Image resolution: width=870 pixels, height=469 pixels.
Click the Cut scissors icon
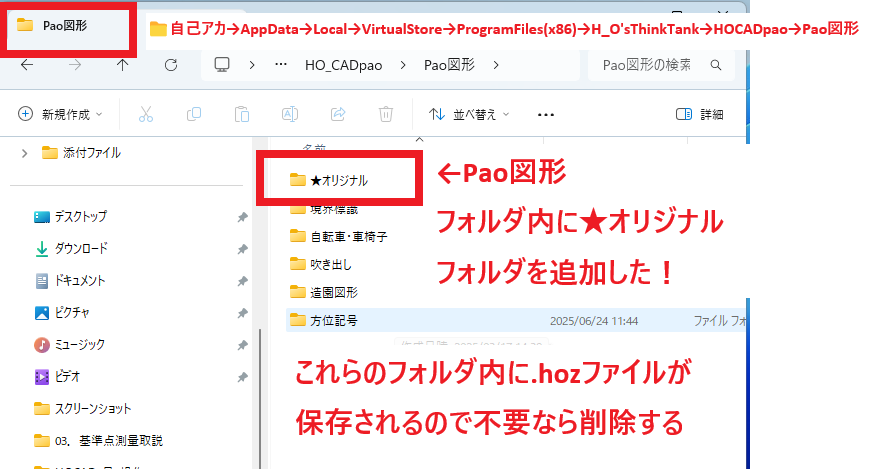(x=146, y=114)
